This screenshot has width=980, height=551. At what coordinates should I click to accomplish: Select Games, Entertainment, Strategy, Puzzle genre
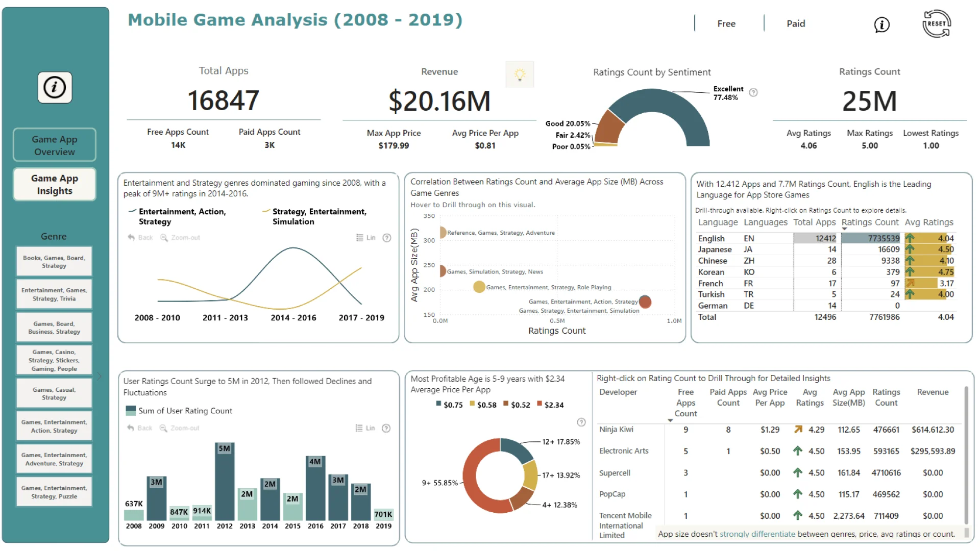(x=54, y=492)
